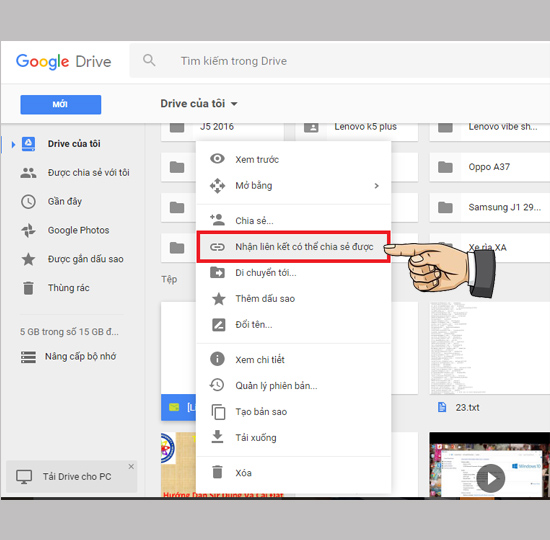The image size is (550, 540).
Task: Click the search magnifier icon
Action: (x=149, y=60)
